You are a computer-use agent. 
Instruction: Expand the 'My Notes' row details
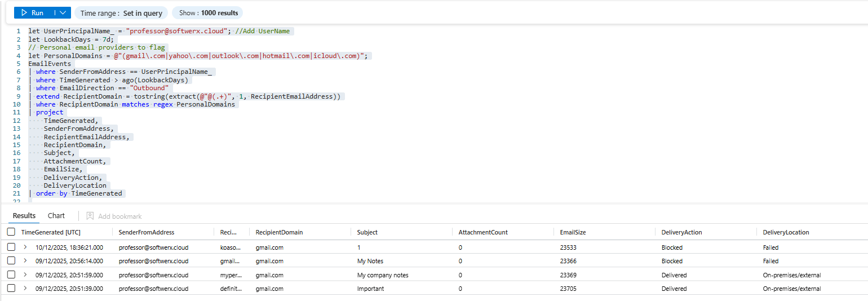click(25, 261)
